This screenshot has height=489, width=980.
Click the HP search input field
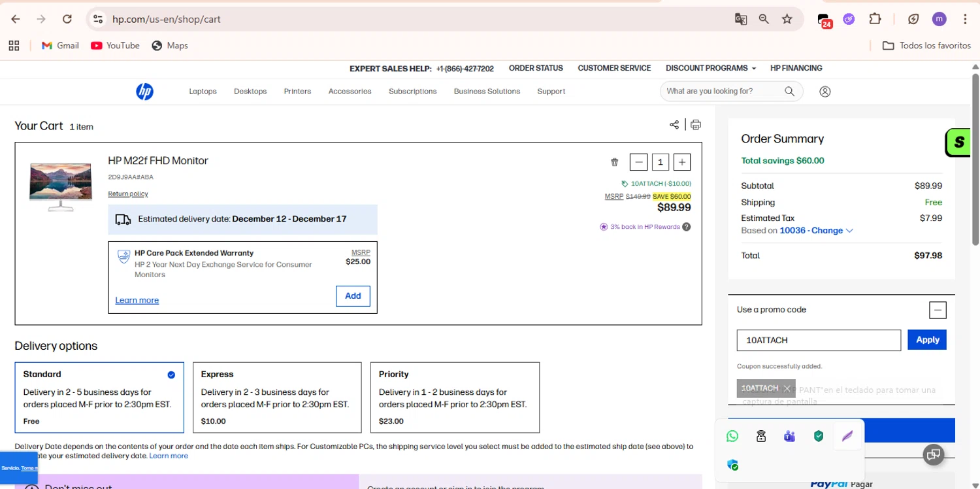(721, 92)
